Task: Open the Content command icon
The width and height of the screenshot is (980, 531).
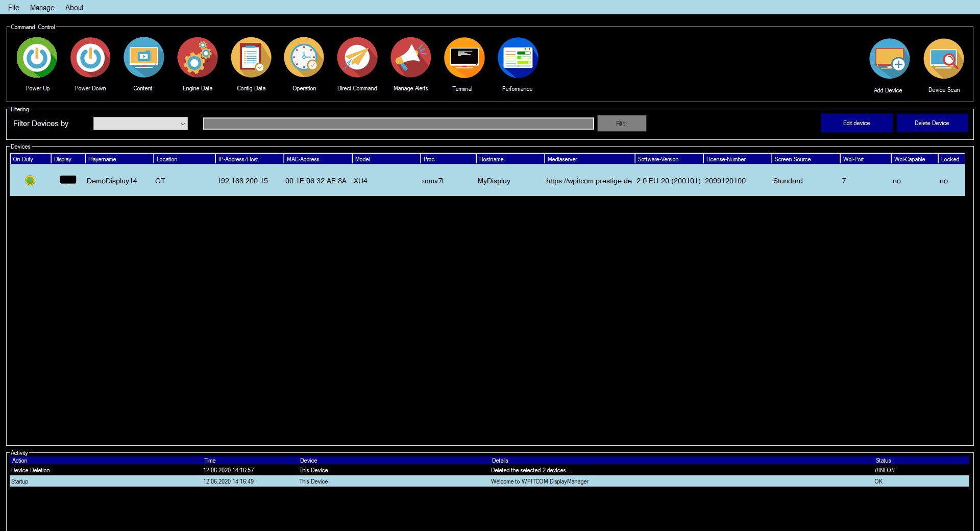Action: tap(143, 58)
